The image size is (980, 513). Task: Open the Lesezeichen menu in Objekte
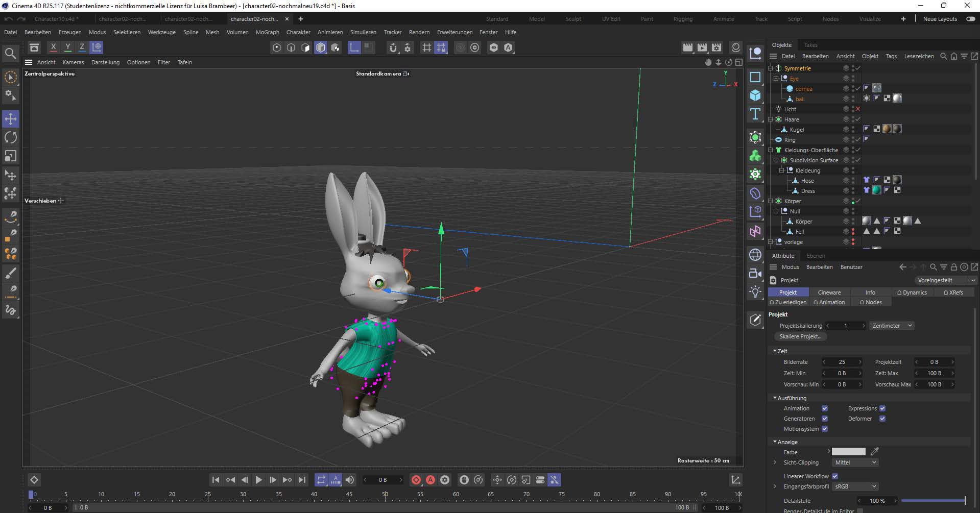[x=919, y=56]
